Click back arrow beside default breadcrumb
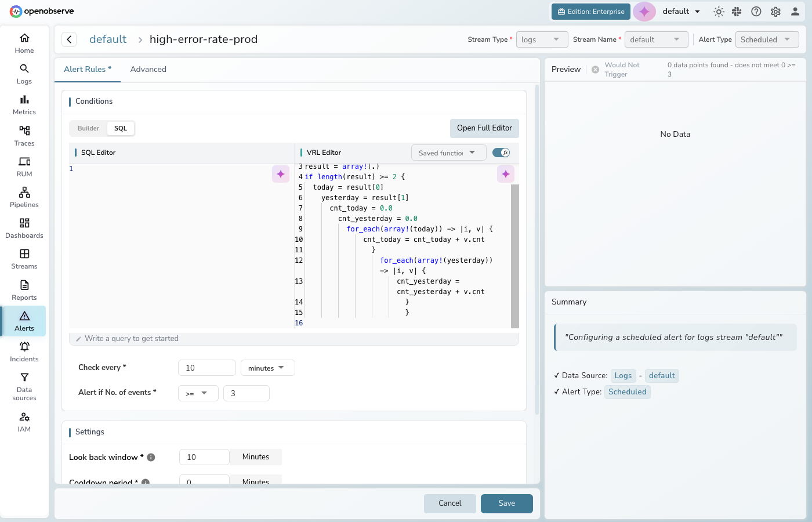 pyautogui.click(x=69, y=39)
